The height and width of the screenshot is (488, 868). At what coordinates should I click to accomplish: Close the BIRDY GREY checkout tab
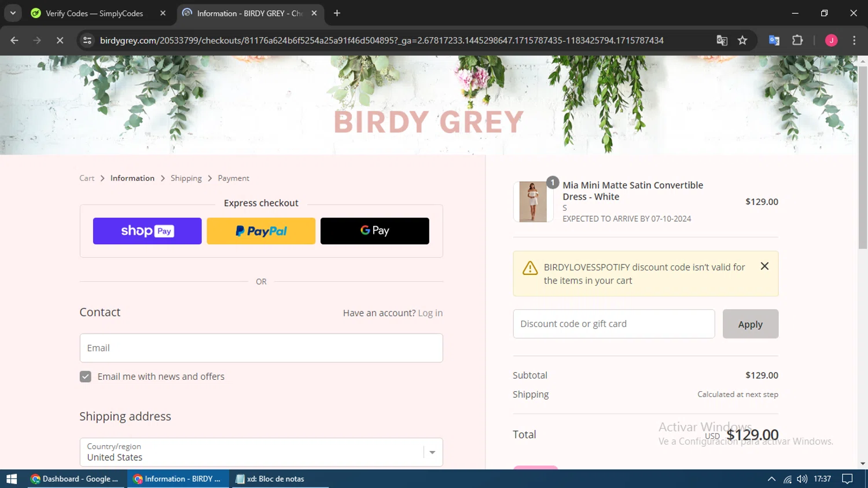(314, 13)
